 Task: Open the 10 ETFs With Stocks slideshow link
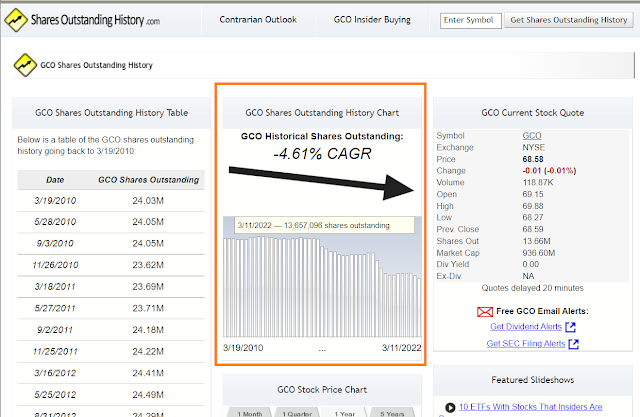(530, 407)
